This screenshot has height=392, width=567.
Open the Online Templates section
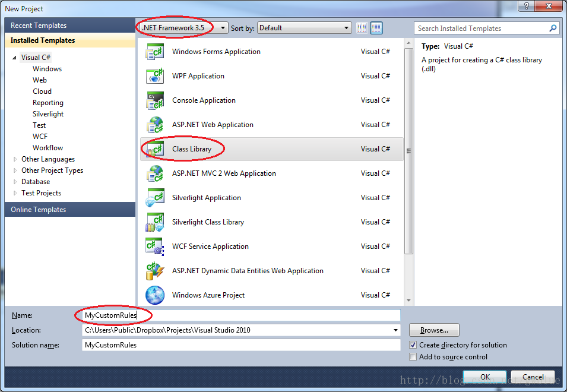(x=70, y=210)
